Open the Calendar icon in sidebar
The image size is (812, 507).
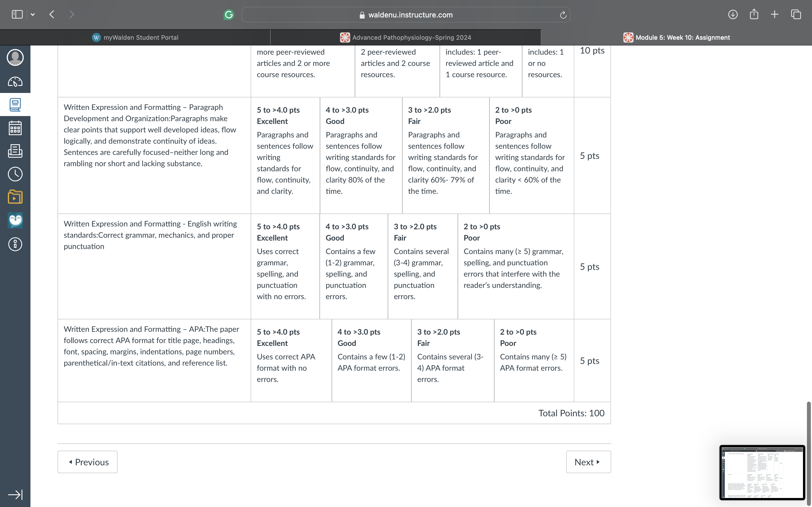pos(15,128)
